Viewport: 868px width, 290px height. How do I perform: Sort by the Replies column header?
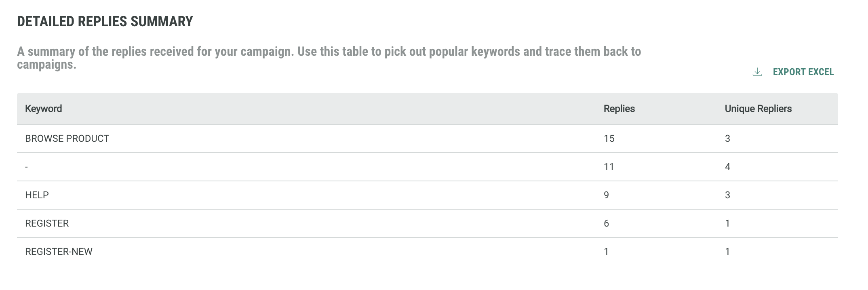[x=619, y=109]
